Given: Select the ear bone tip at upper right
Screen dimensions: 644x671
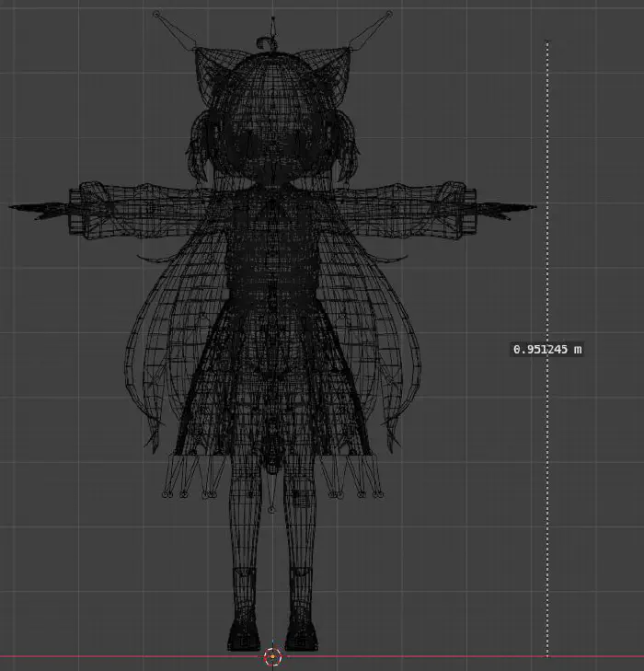Looking at the screenshot, I should pyautogui.click(x=388, y=14).
